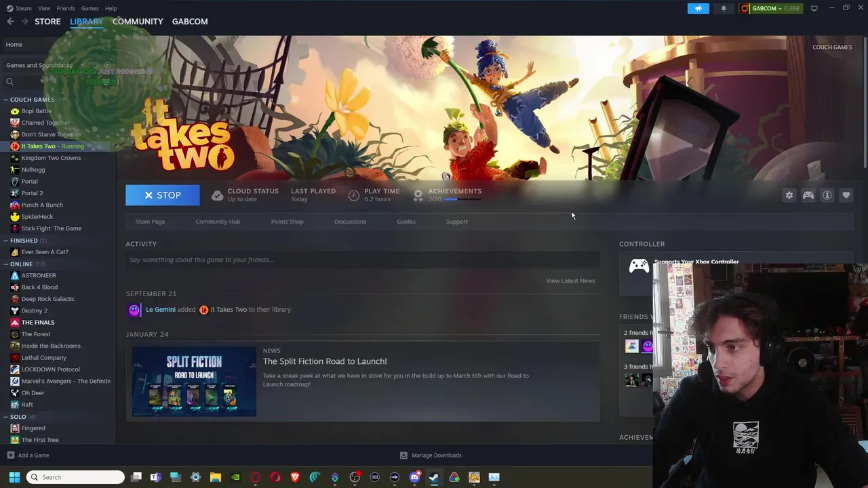Click the SpiderHeck smiley icon

tap(15, 217)
